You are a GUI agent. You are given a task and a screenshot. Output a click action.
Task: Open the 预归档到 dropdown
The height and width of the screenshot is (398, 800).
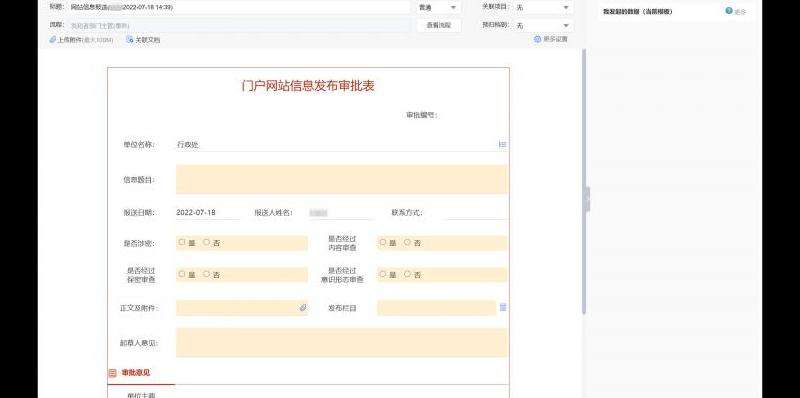click(x=543, y=25)
